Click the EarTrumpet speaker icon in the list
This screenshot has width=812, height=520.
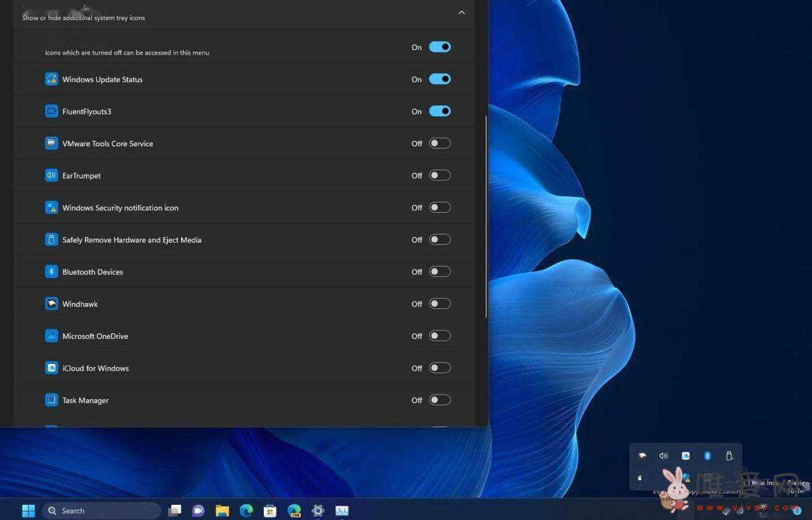click(x=51, y=175)
